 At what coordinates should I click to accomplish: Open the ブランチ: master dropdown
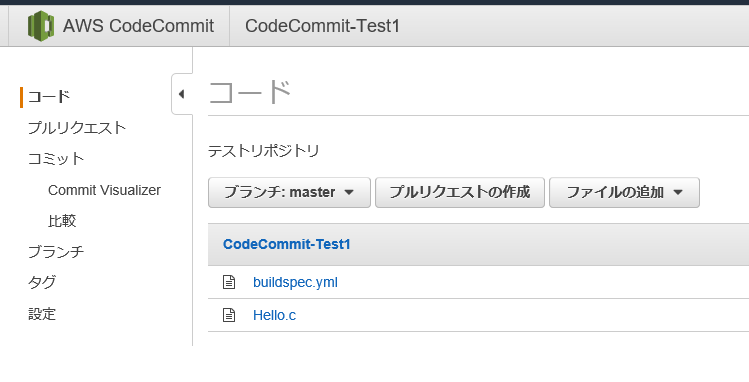(x=289, y=192)
